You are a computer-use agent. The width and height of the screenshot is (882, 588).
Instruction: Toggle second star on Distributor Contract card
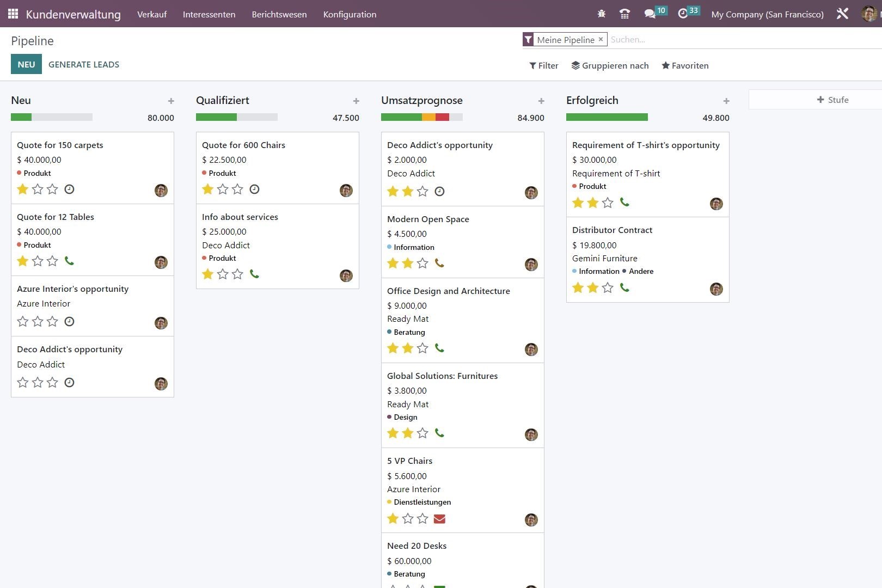click(x=593, y=287)
